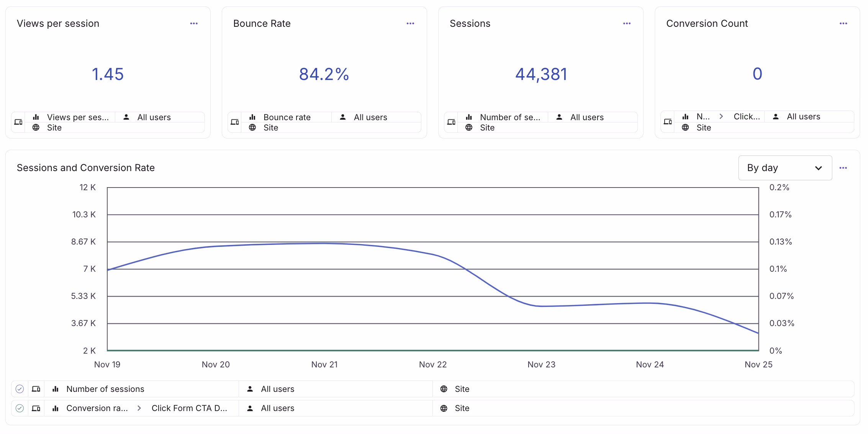This screenshot has height=434, width=868.
Task: Click device icon in Conversion Count card footer
Action: click(x=668, y=122)
